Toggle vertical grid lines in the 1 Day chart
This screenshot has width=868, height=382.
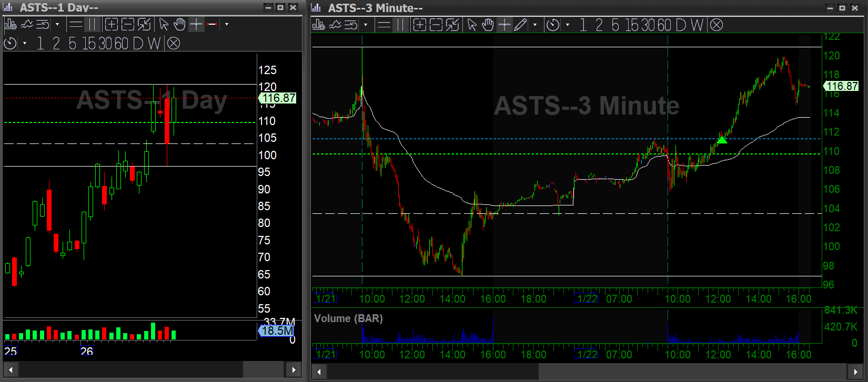92,24
